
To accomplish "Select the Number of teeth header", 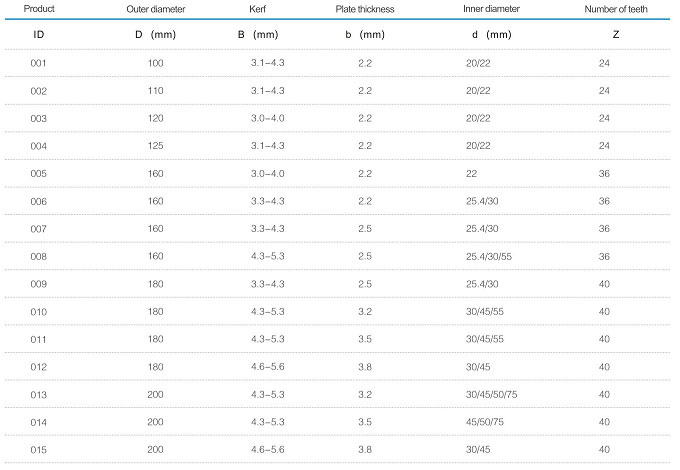I will pos(616,9).
